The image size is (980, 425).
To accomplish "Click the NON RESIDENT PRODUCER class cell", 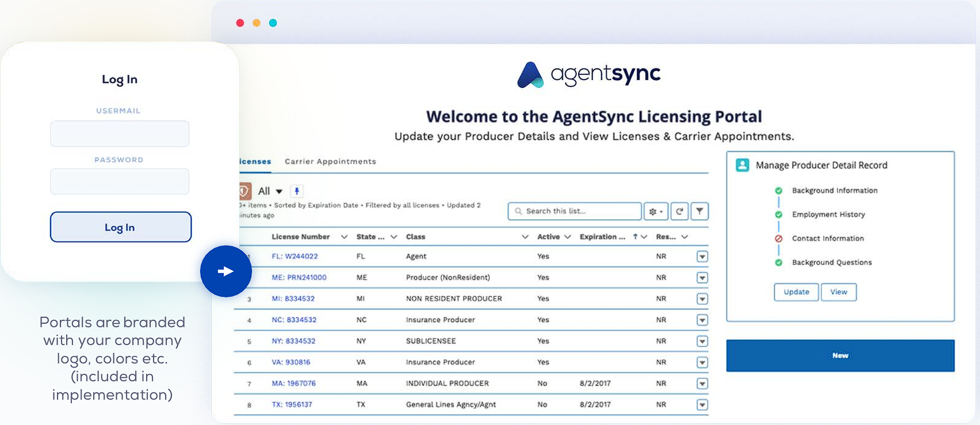I will (x=454, y=299).
